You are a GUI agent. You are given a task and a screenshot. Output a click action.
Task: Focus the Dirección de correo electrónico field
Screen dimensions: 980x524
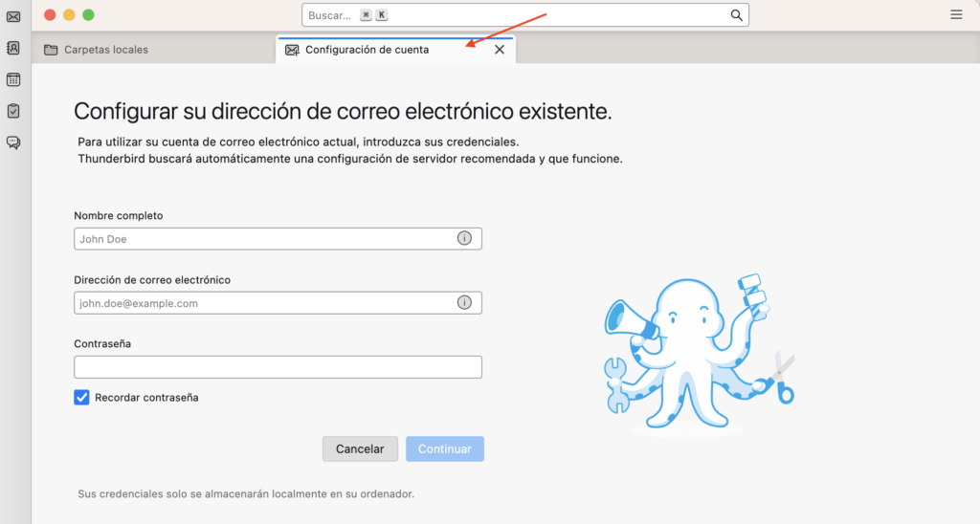click(278, 303)
